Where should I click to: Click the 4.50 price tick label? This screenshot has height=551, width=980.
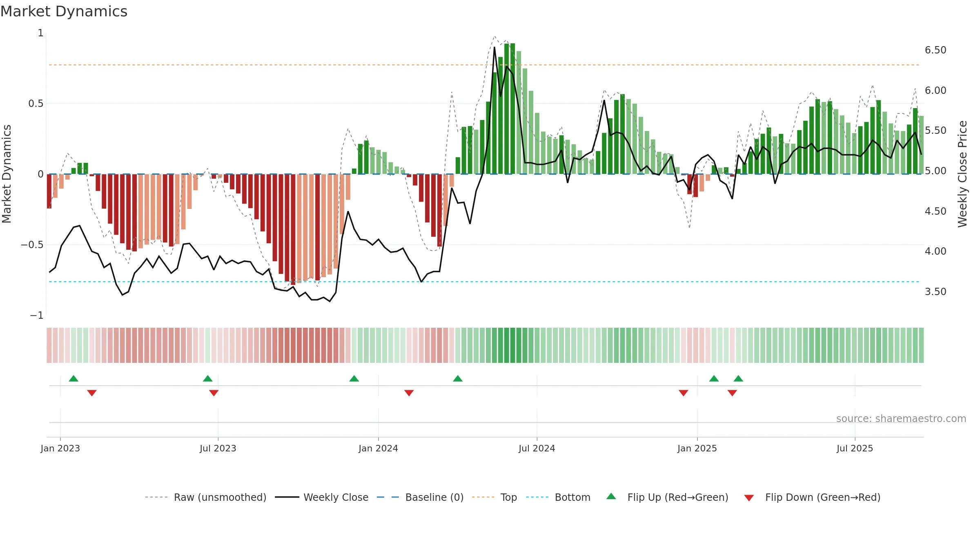pos(935,211)
